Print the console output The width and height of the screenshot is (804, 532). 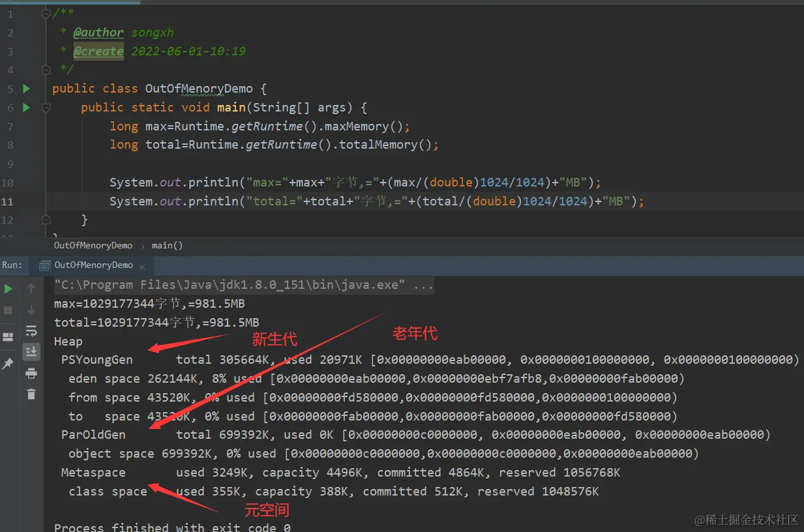[x=31, y=373]
